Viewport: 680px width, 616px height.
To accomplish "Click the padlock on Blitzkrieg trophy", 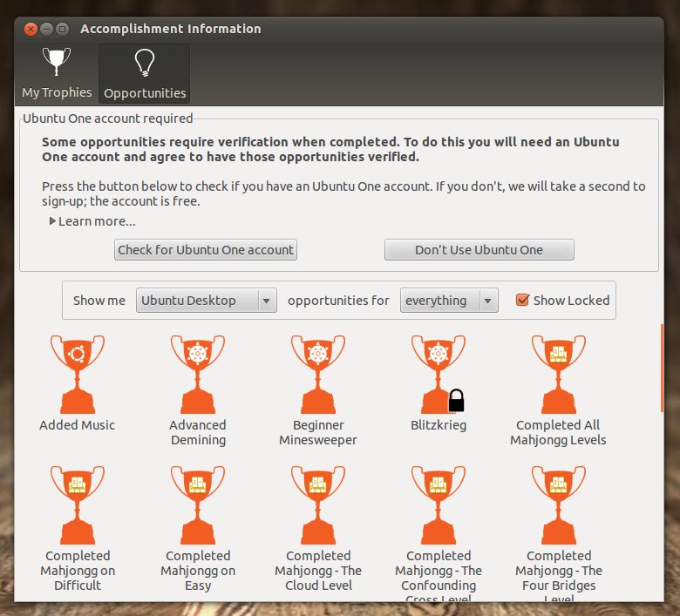I will (x=456, y=400).
